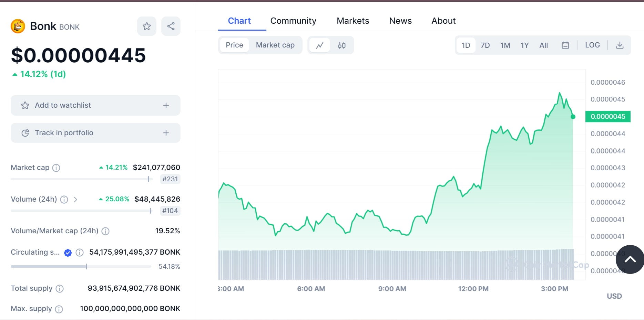The image size is (644, 320).
Task: Select Market cap chart mode
Action: 275,45
